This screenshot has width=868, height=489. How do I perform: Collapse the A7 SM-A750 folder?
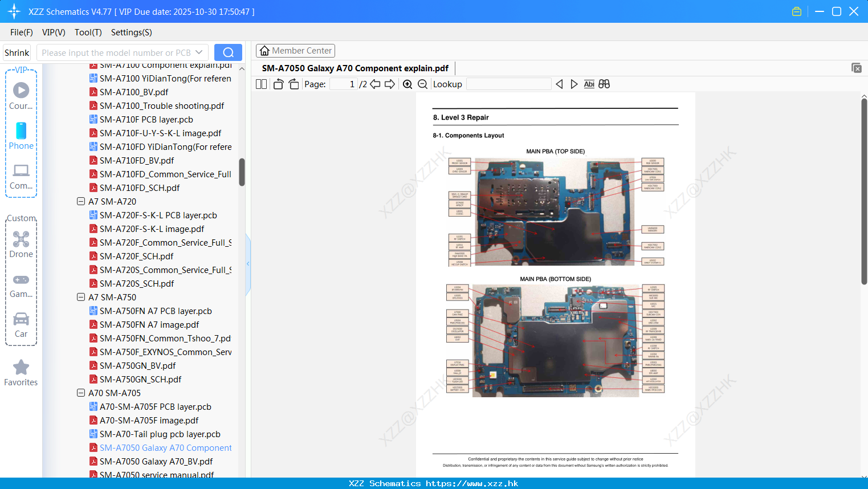coord(81,297)
